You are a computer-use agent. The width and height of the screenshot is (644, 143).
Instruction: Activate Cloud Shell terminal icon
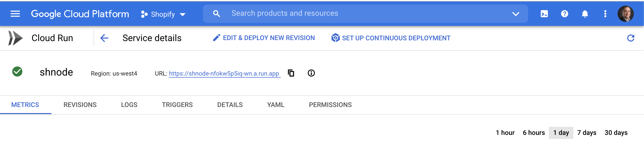pos(544,14)
